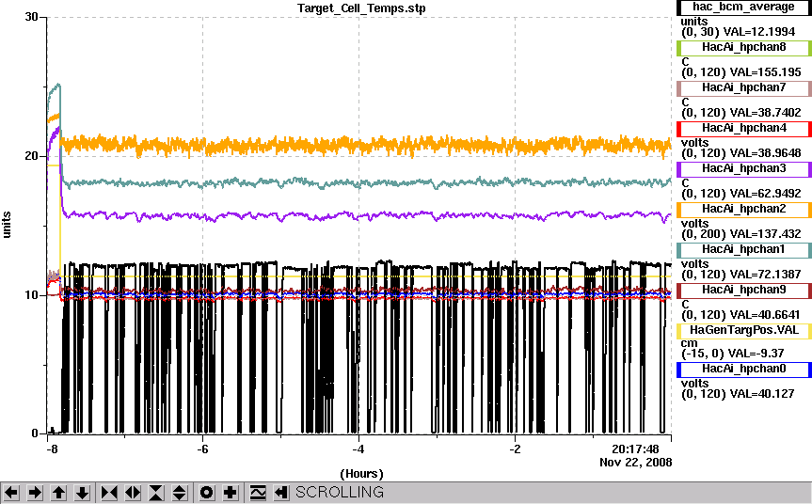Zoom in horizontally with inward-pointing triangles icon
Viewport: 812px width, 504px height.
109,492
